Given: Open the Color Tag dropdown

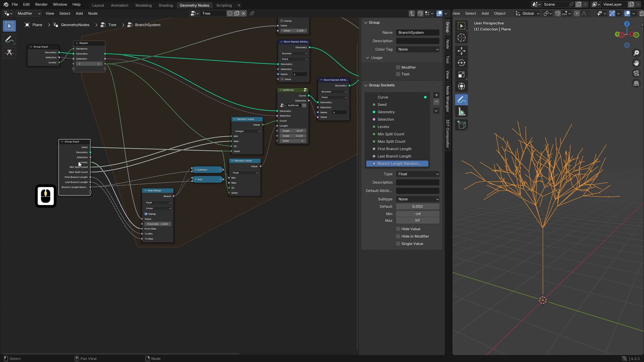Looking at the screenshot, I should pyautogui.click(x=418, y=49).
